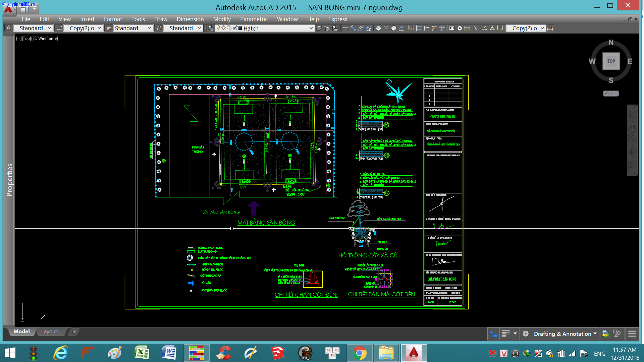This screenshot has width=644, height=362.
Task: Toggle Hatch layer freeze sun icon
Action: [223, 28]
